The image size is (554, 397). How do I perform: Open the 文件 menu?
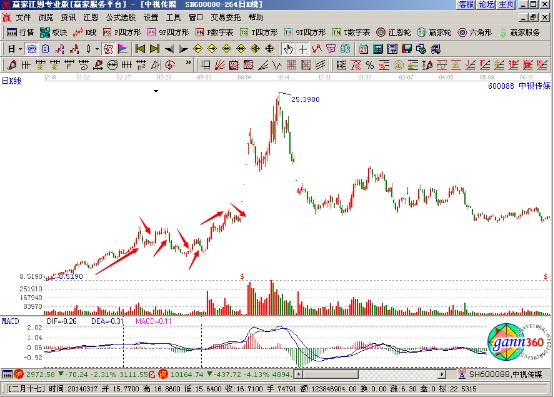point(23,18)
